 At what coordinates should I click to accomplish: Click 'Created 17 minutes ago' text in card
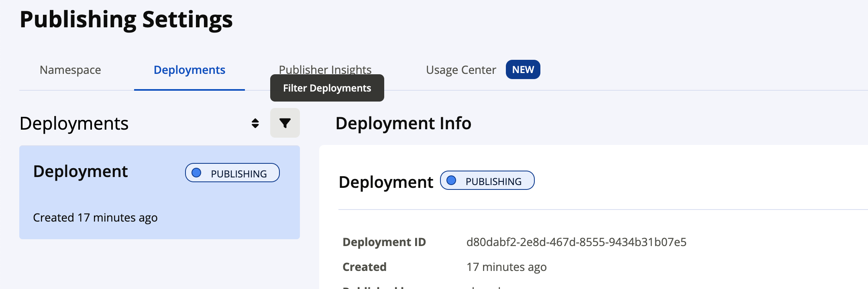pyautogui.click(x=95, y=218)
